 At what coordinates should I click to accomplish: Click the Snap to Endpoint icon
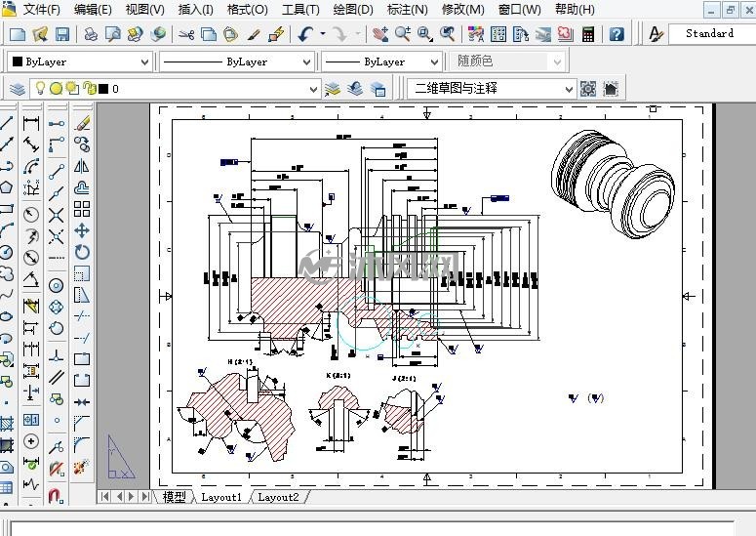(57, 170)
